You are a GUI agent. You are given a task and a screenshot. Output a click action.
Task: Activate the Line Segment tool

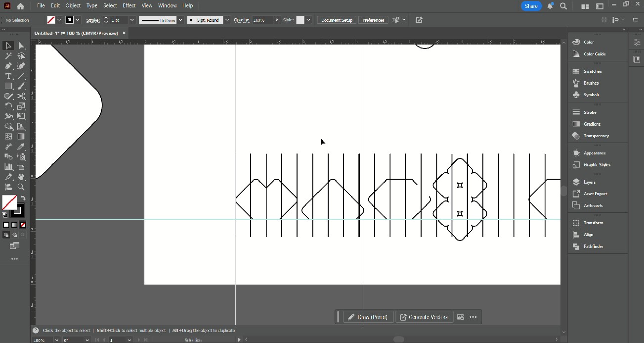21,76
